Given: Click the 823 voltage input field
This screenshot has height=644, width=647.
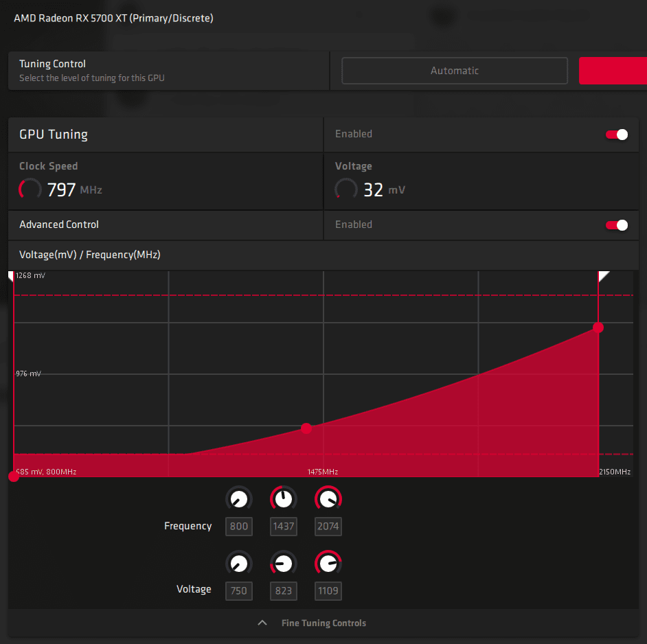Looking at the screenshot, I should (x=284, y=590).
